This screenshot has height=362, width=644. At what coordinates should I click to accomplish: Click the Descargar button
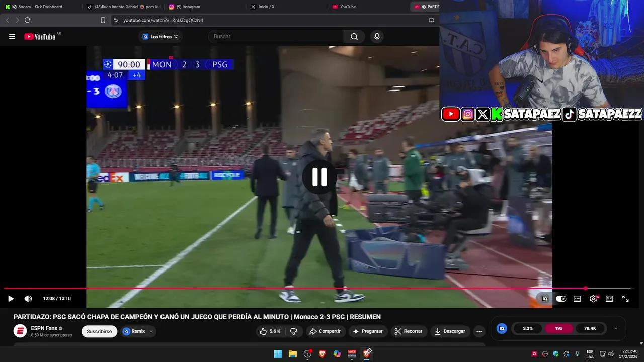[450, 331]
